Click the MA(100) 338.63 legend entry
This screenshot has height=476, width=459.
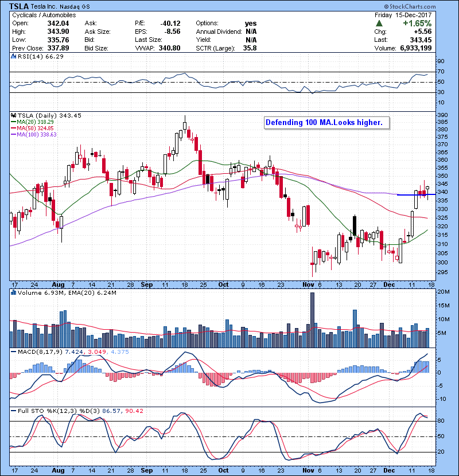coord(34,134)
